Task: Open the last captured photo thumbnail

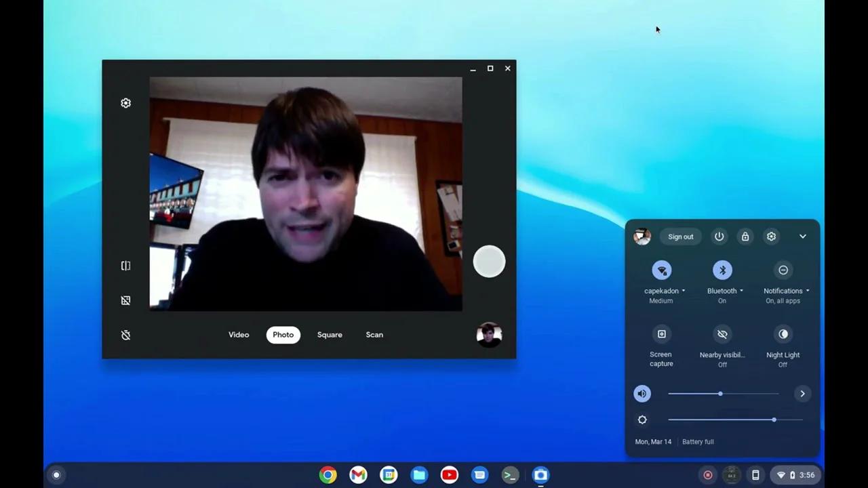Action: point(489,335)
